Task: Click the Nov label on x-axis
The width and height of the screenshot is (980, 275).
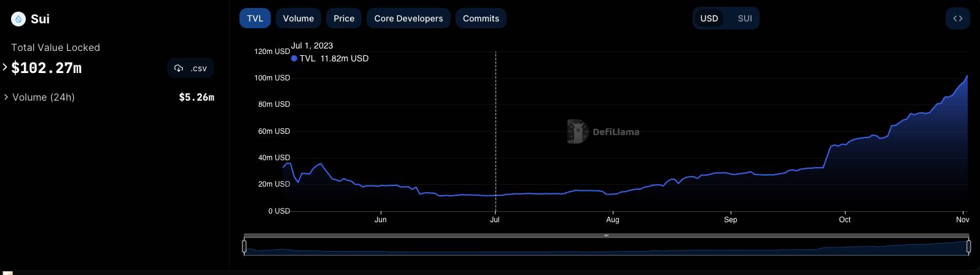Action: coord(963,220)
